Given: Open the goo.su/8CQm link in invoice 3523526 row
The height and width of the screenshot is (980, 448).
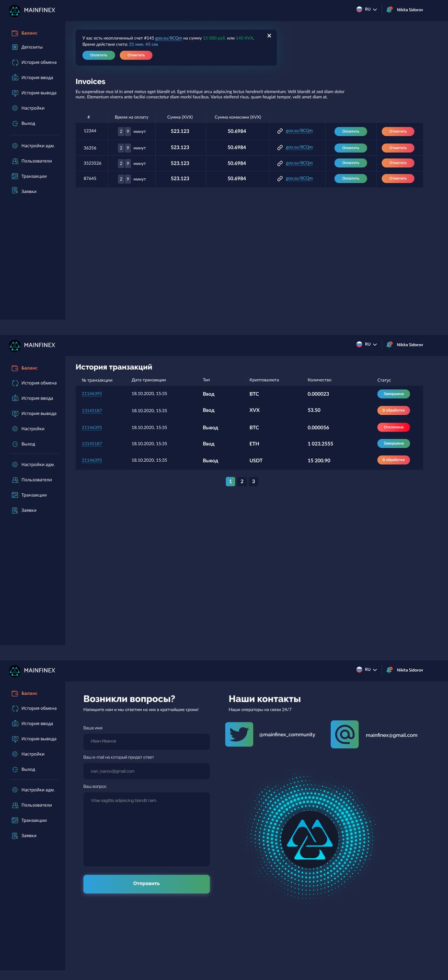Looking at the screenshot, I should coord(299,163).
